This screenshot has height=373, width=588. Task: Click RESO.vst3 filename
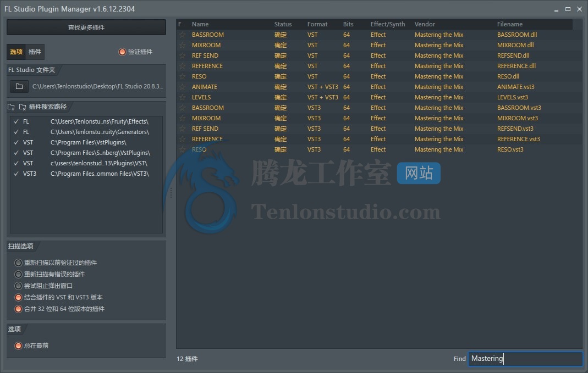pos(510,150)
